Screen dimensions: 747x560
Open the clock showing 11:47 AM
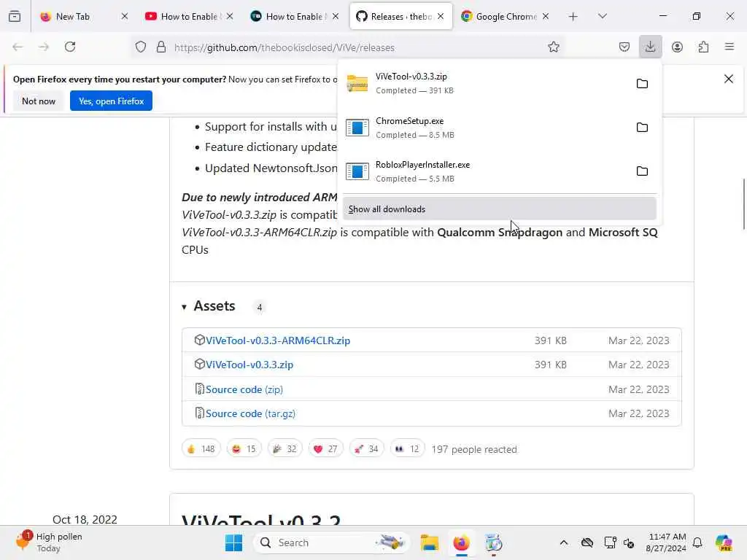point(666,542)
